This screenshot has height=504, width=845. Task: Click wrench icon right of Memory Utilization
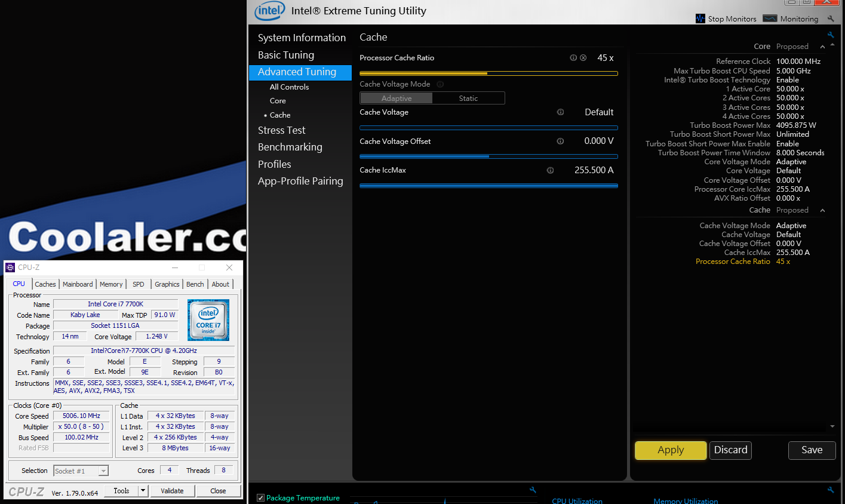tap(831, 490)
